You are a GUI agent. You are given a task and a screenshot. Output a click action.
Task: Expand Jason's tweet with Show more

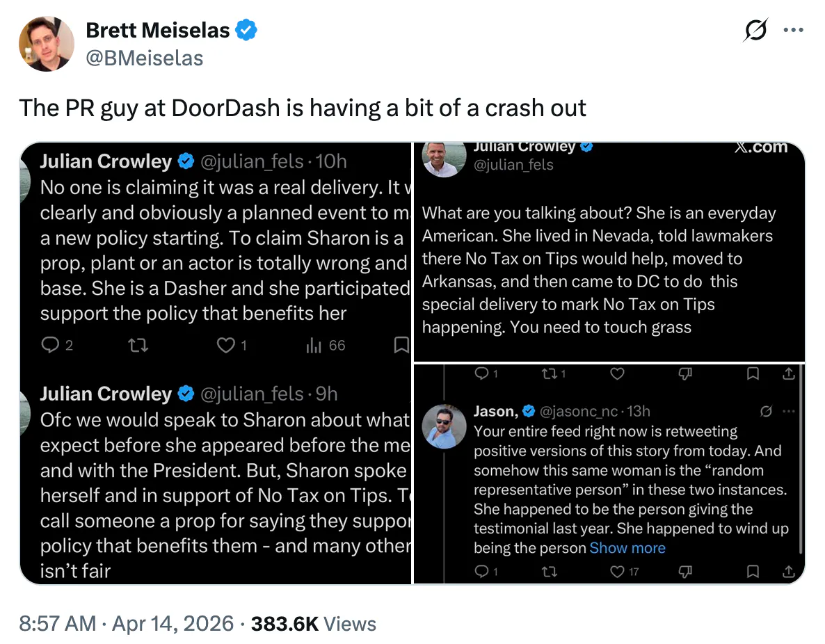coord(627,548)
